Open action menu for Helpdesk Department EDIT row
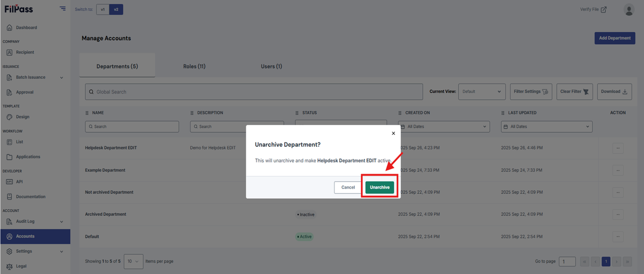Viewport: 644px width, 274px height. (x=618, y=148)
